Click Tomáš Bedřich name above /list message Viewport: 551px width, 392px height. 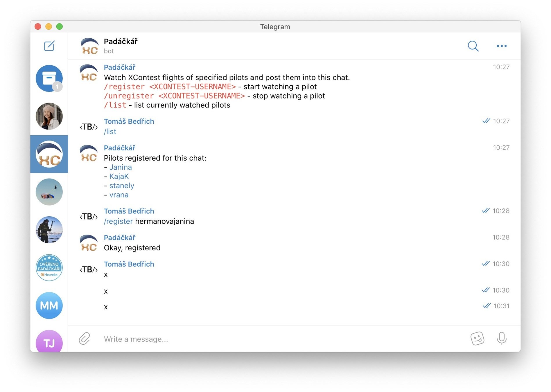[129, 121]
